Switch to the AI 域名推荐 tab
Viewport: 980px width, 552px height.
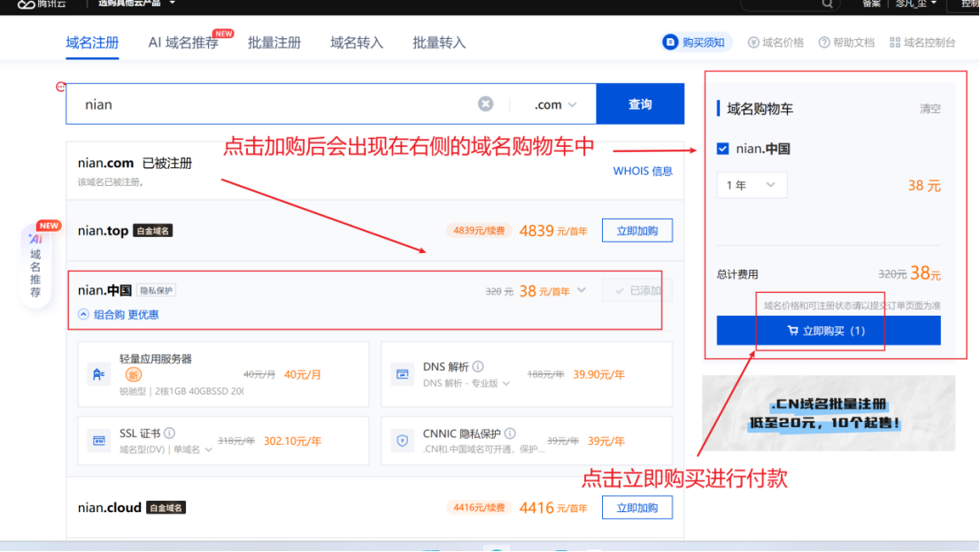click(183, 42)
